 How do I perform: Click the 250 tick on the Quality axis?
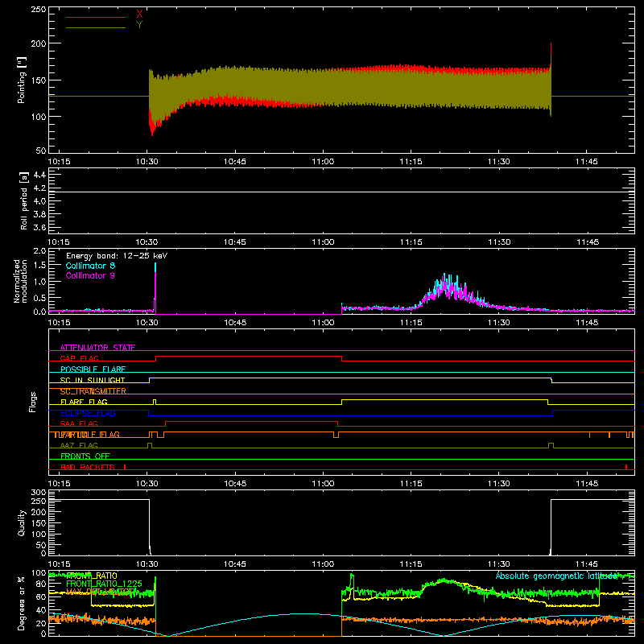[x=39, y=501]
